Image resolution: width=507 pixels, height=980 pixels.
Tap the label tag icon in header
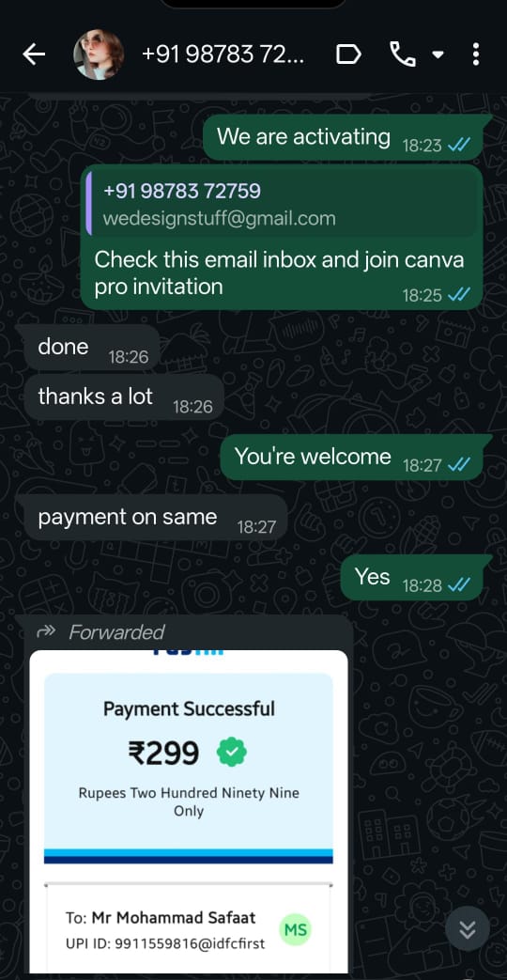point(348,54)
